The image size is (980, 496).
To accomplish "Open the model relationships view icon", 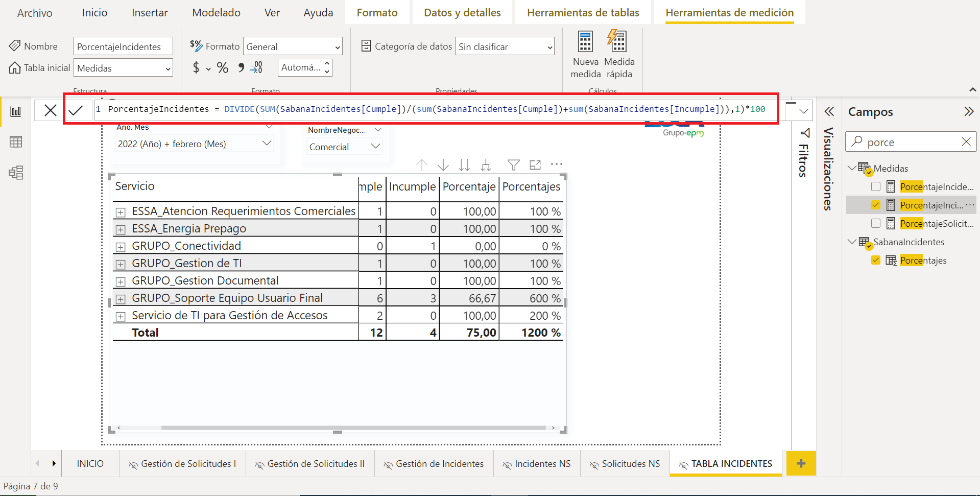I will point(16,173).
